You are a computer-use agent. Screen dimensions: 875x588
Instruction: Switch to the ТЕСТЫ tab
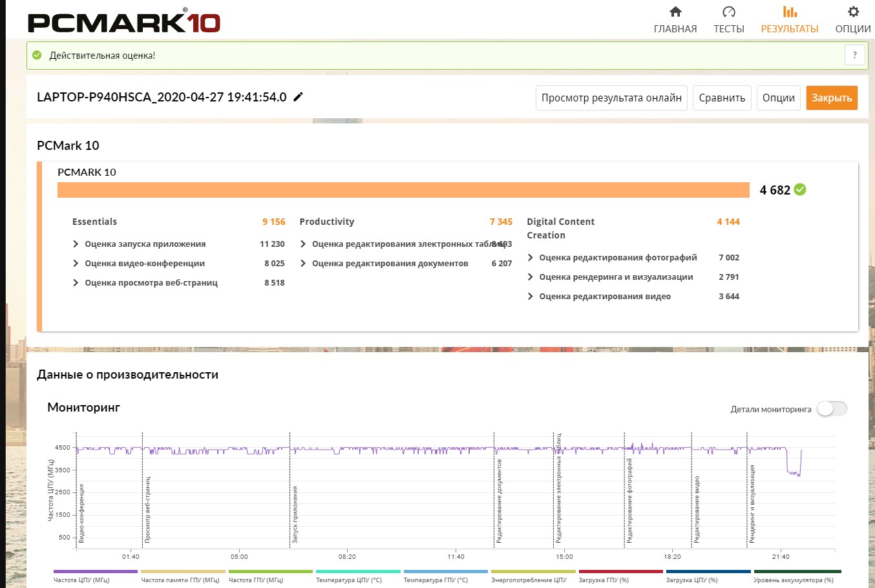click(x=729, y=20)
